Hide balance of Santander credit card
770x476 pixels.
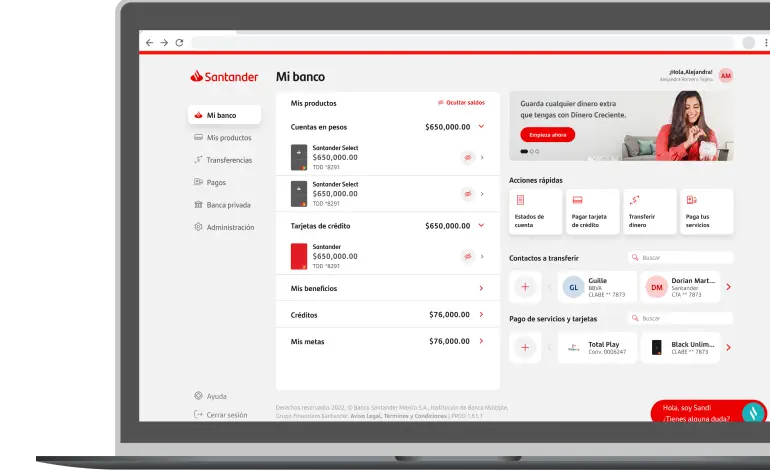point(468,256)
